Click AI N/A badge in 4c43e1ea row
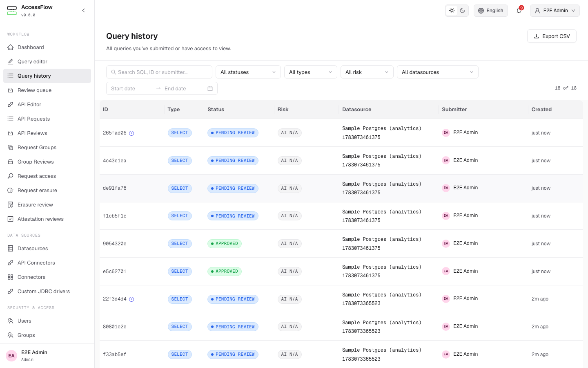The image size is (588, 368). pos(290,161)
